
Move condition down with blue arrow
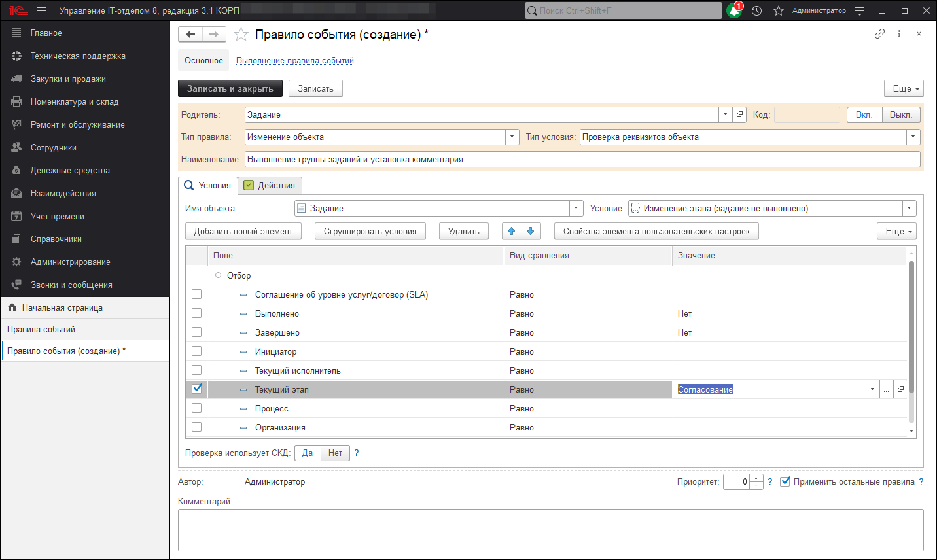point(531,231)
